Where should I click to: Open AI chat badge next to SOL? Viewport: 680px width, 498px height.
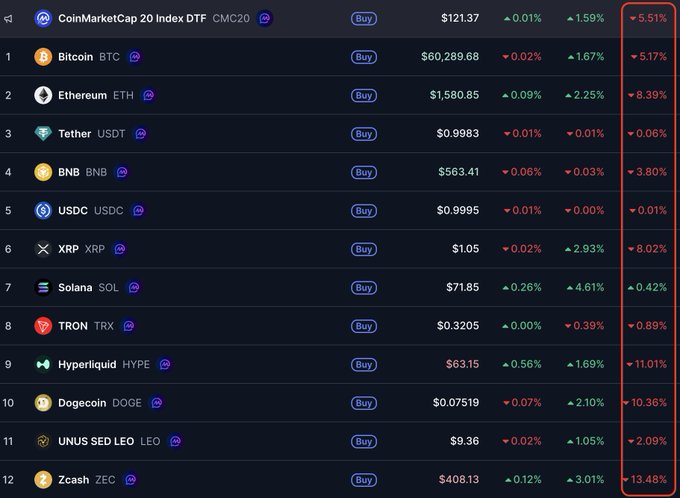click(x=134, y=288)
